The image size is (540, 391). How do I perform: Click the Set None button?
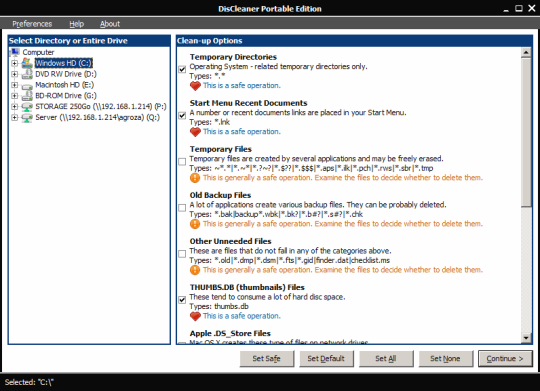pyautogui.click(x=445, y=359)
